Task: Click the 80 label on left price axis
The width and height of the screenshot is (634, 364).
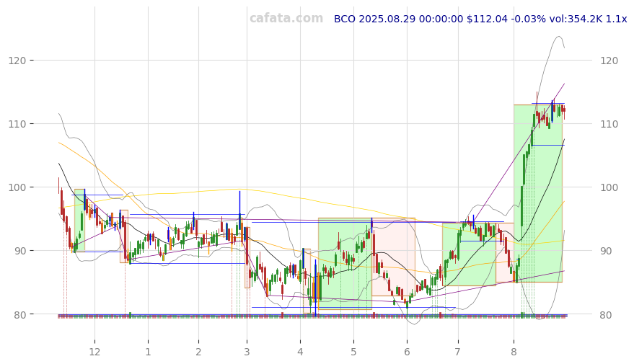Action: coord(19,314)
